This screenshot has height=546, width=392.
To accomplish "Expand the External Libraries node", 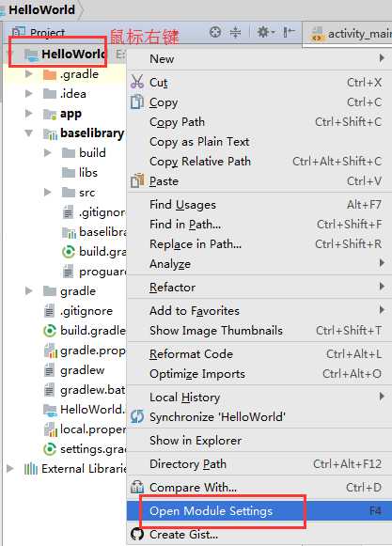I will 10,468.
